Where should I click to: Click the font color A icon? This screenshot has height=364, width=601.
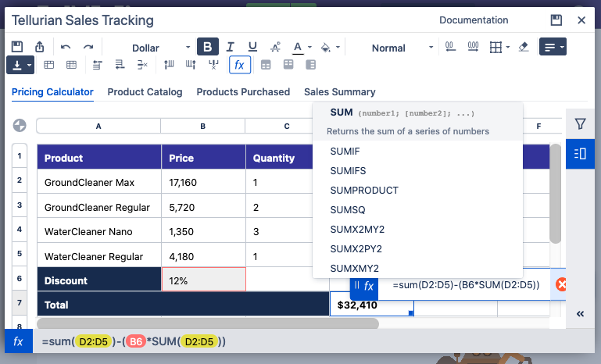pyautogui.click(x=298, y=48)
